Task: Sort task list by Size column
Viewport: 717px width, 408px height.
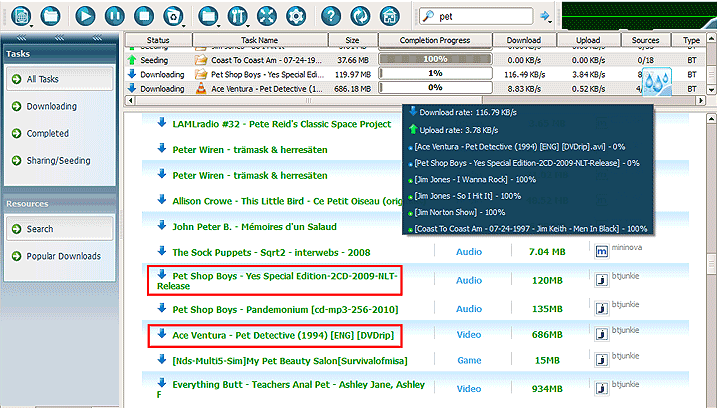Action: click(x=353, y=40)
